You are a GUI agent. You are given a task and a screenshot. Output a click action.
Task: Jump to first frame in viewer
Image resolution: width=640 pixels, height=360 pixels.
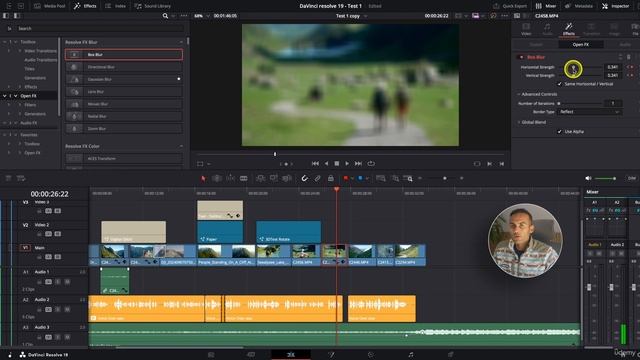click(x=315, y=164)
